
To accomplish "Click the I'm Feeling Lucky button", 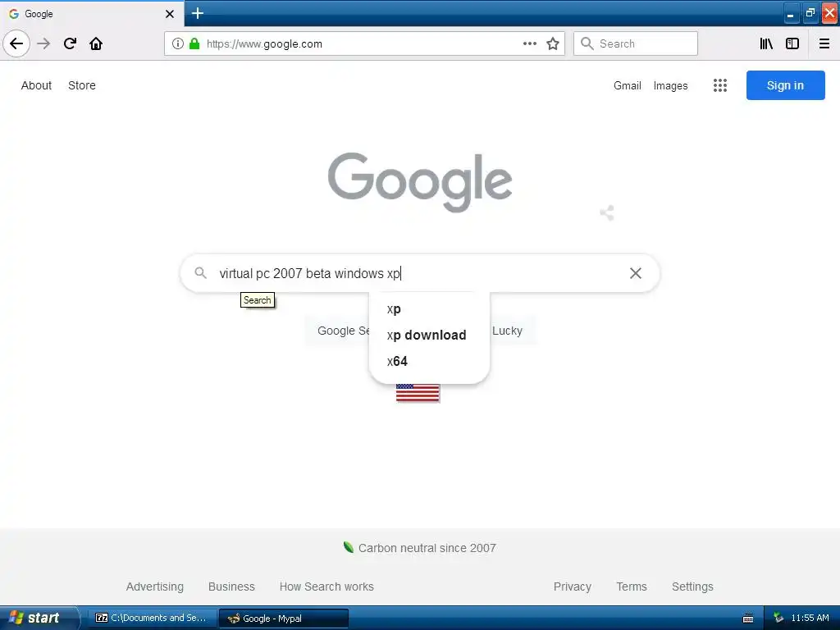I will pyautogui.click(x=512, y=331).
